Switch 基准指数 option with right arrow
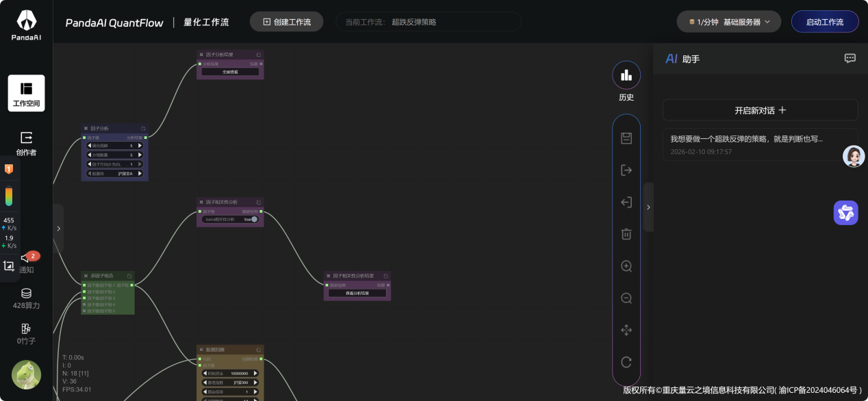The image size is (868, 401). pos(255,383)
